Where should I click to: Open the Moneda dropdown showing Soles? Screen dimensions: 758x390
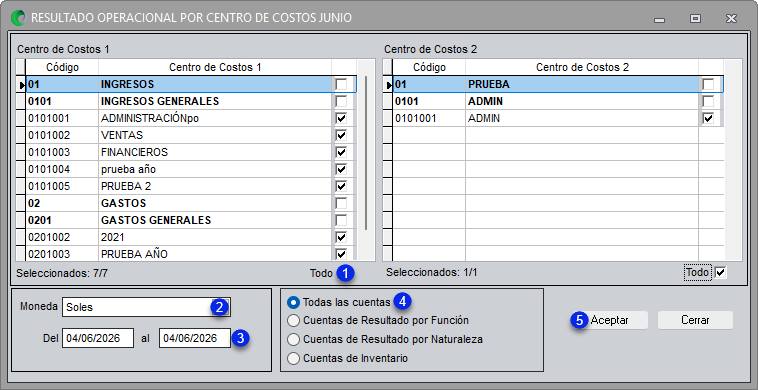(146, 307)
